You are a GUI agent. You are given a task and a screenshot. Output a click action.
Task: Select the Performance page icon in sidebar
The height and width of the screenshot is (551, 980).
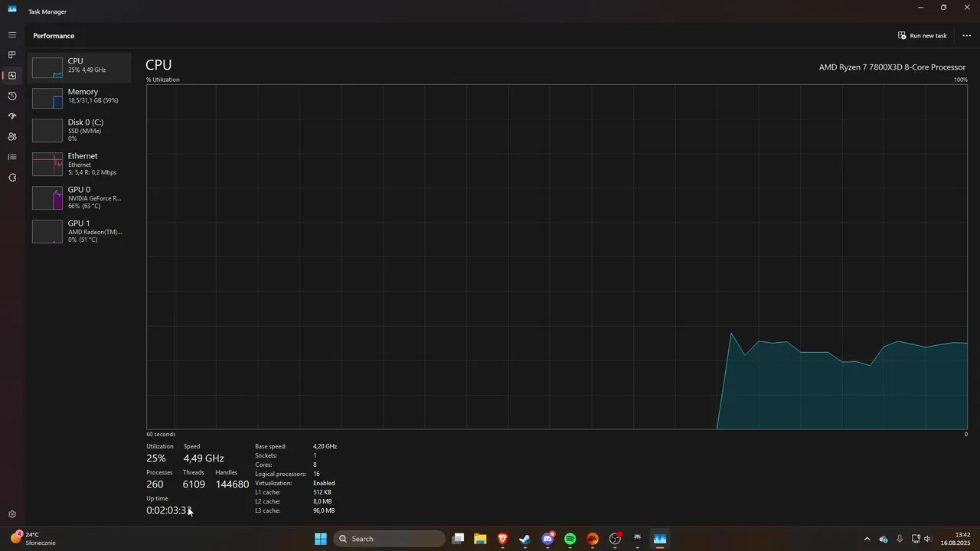coord(12,76)
